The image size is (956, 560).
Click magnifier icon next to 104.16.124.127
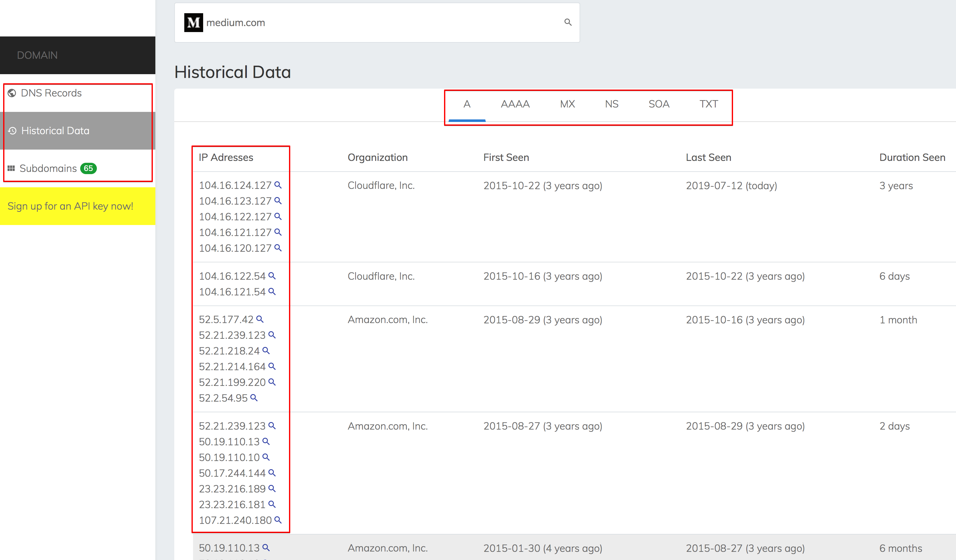(x=278, y=185)
